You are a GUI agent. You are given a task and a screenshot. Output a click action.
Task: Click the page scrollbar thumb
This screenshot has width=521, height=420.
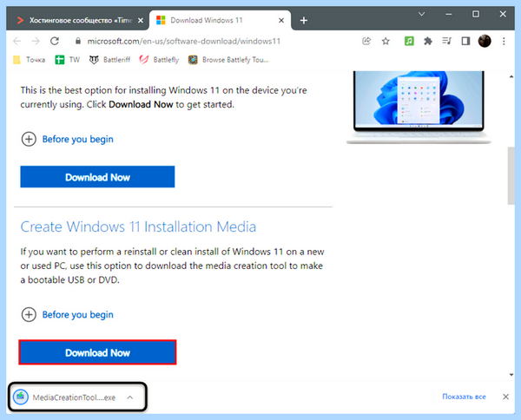click(511, 175)
